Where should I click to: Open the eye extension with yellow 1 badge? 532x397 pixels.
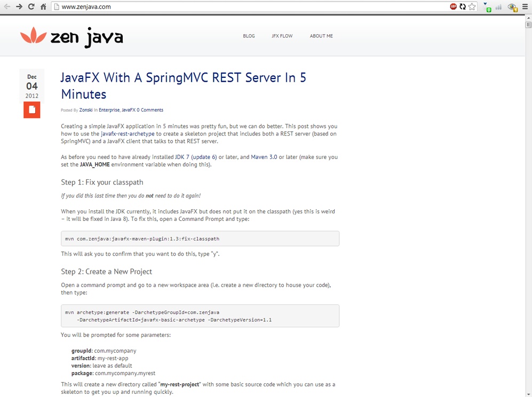tap(512, 7)
